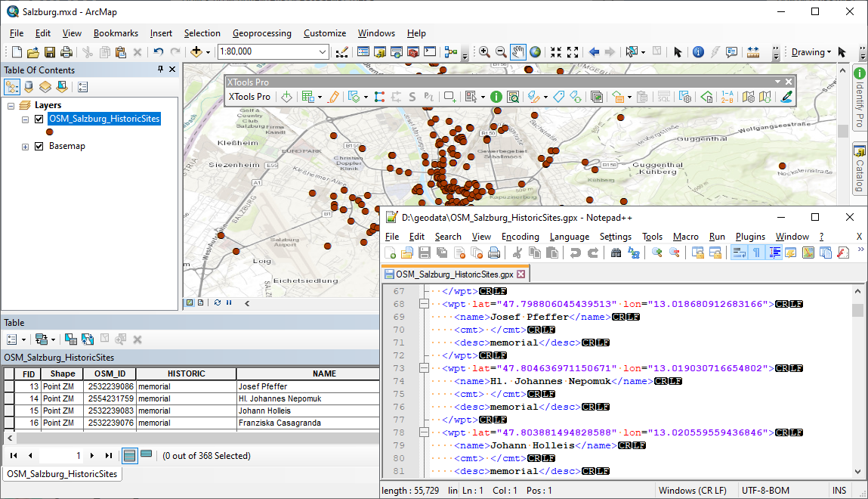Image resolution: width=868 pixels, height=499 pixels.
Task: Select the Pan hand tool
Action: pos(517,52)
